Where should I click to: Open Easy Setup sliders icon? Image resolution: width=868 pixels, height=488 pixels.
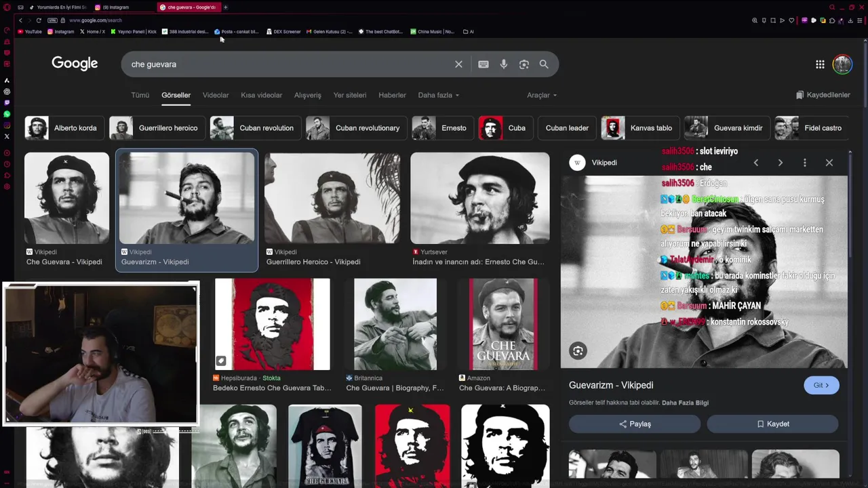[x=860, y=20]
